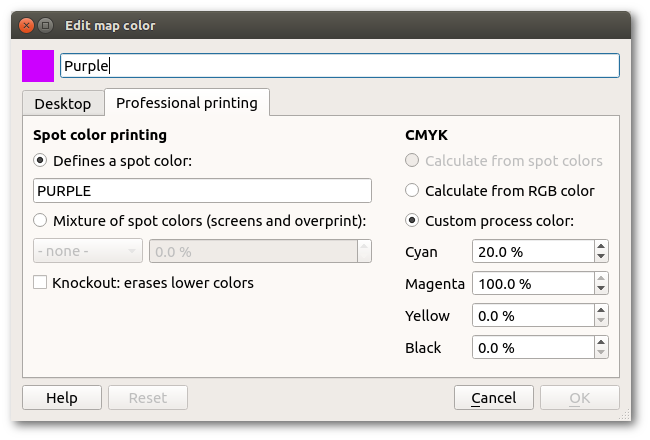Choose 'Mixture of spot colors' radio button
Viewport: 650px width, 440px height.
(40, 220)
